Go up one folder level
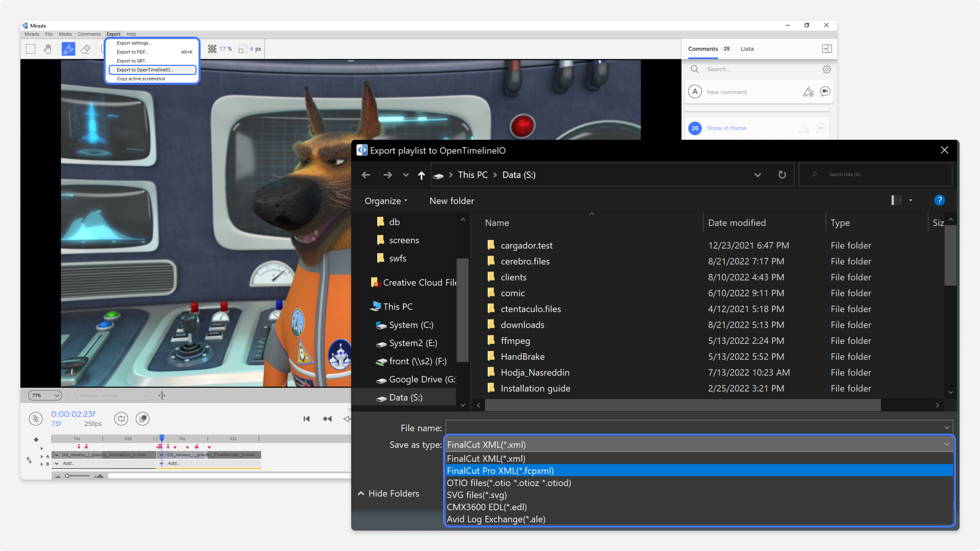980x551 pixels. click(421, 175)
